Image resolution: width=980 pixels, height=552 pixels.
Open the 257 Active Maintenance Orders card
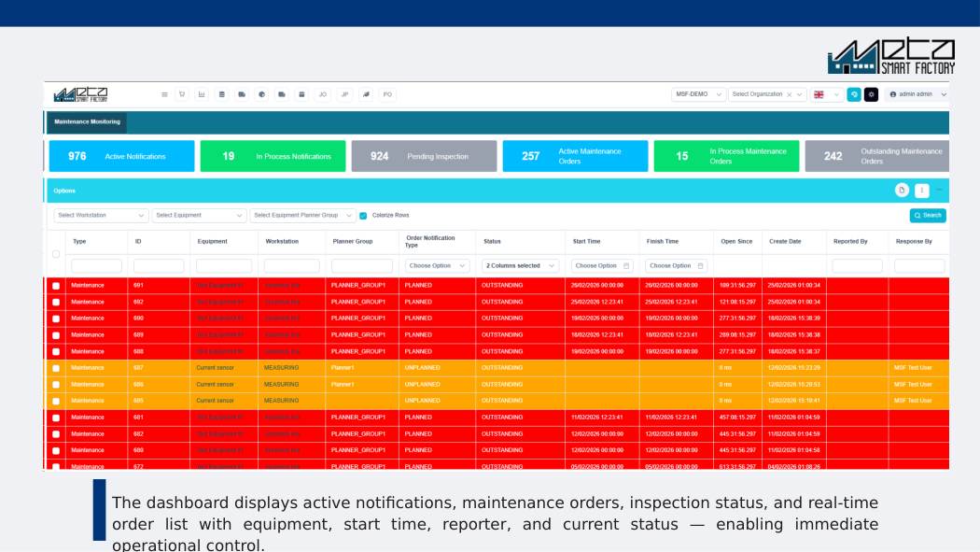pos(575,156)
